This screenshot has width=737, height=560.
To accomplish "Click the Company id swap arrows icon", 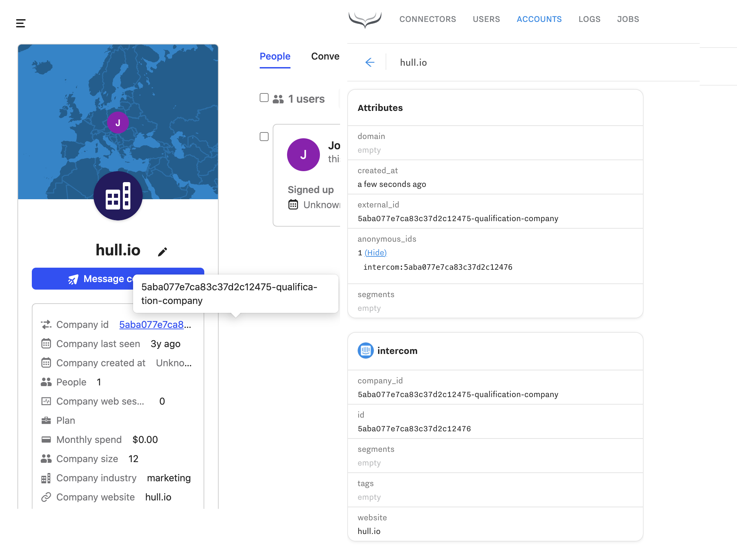I will pos(46,324).
